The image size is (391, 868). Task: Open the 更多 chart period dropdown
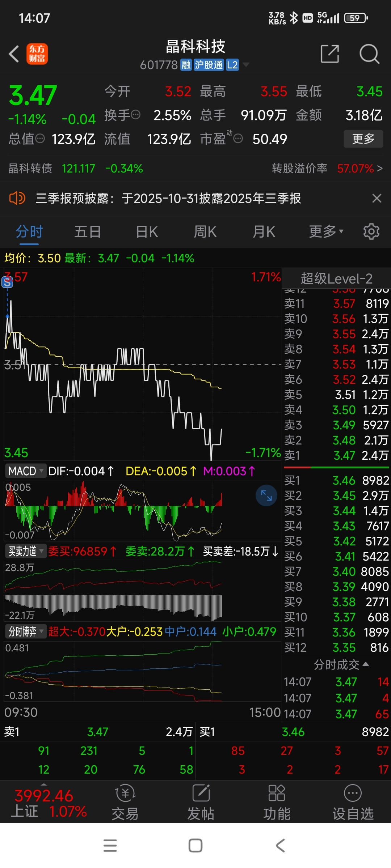326,231
